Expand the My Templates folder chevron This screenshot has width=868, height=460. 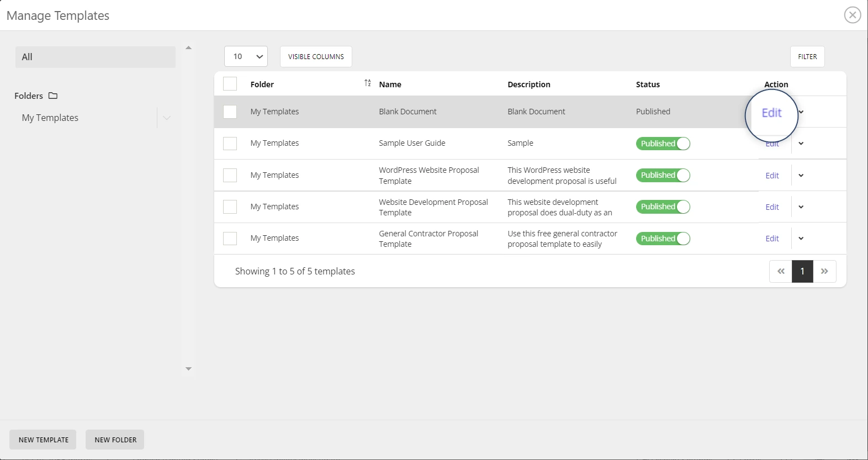(167, 118)
